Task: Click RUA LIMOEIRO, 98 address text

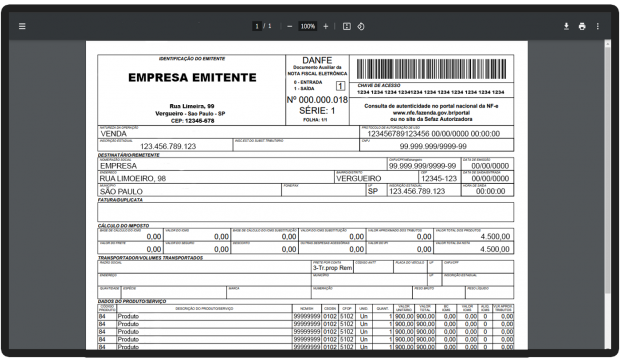Action: tap(133, 179)
